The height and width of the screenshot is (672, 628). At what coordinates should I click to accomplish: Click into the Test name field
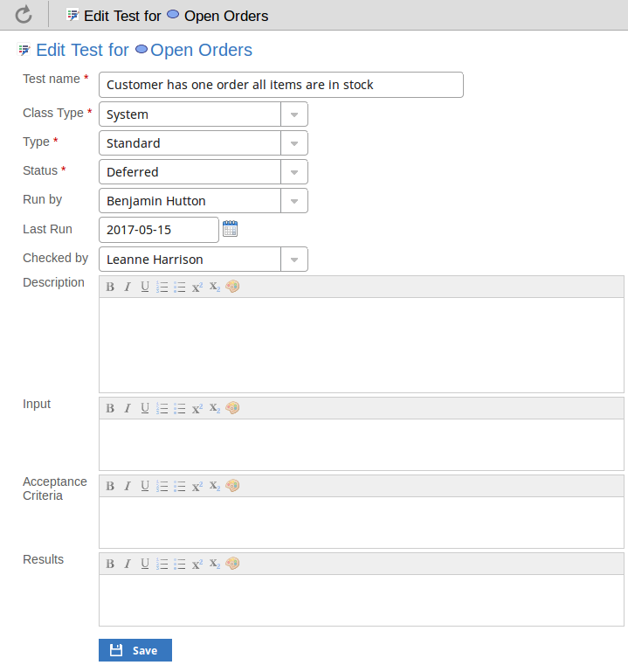click(x=280, y=85)
